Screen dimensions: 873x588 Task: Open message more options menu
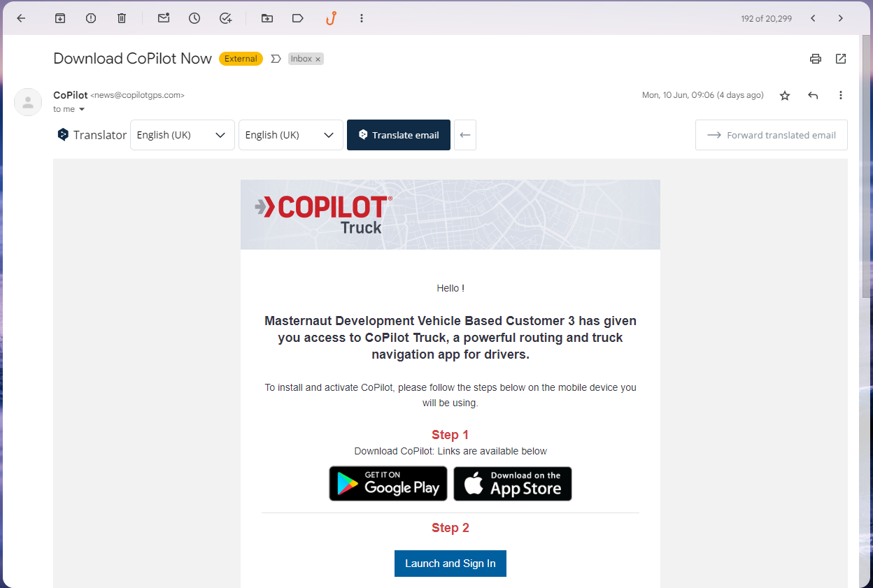(x=841, y=95)
